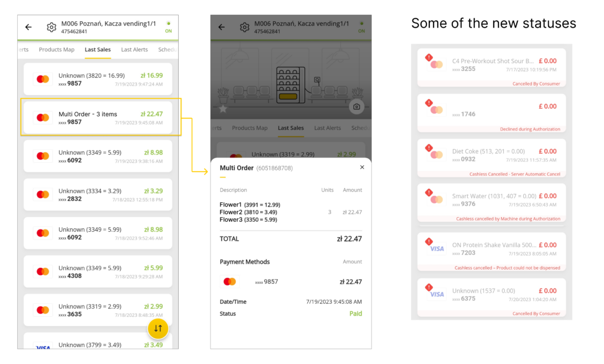Tap the alert icon on the C4 Pre-Workout sale
This screenshot has height=364, width=604.
coord(429,58)
